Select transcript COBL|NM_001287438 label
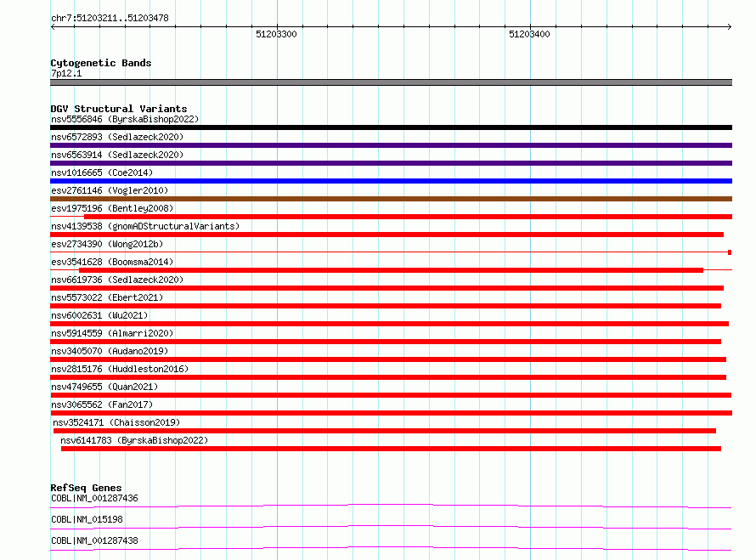 94,540
